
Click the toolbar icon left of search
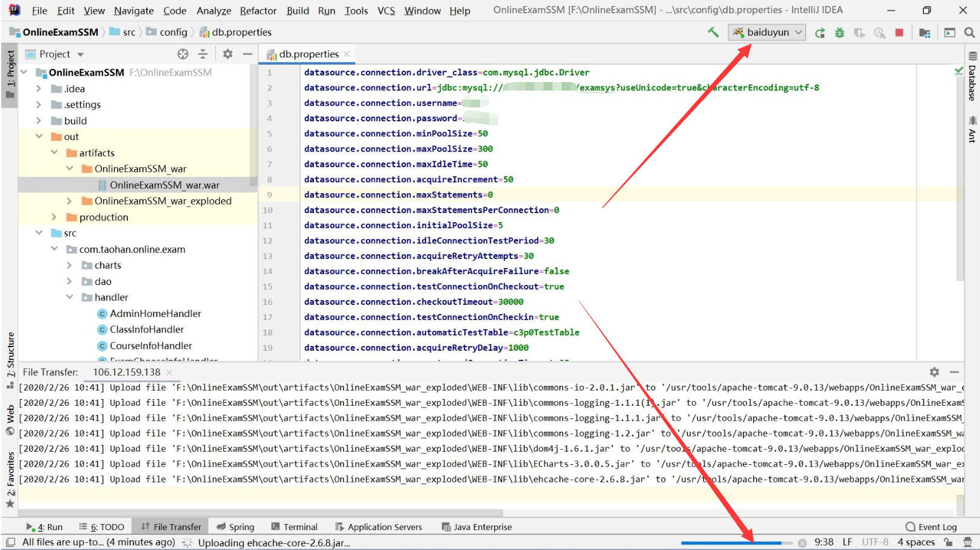coord(950,33)
